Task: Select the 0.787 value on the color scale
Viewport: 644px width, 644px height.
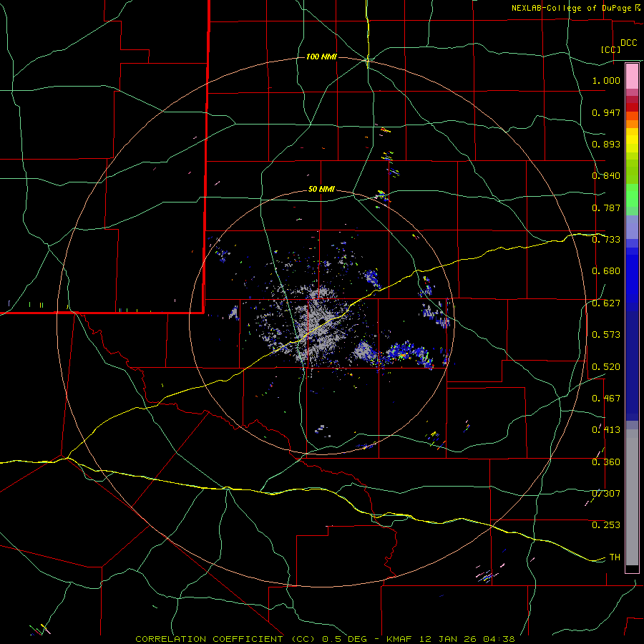Action: (x=606, y=208)
